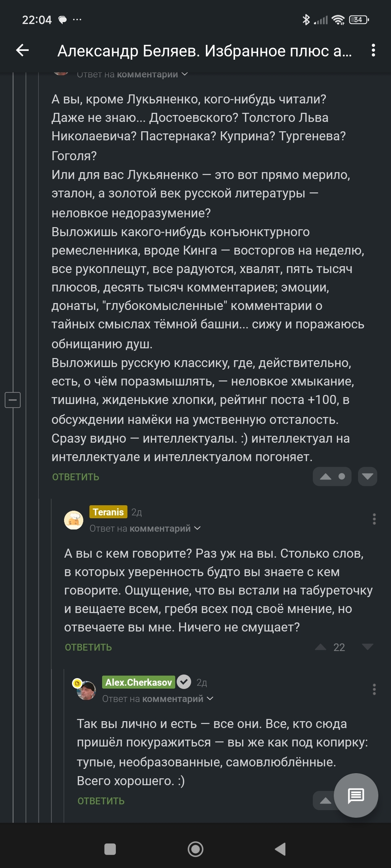
Task: Downvote Teranis's comment
Action: coord(367,647)
